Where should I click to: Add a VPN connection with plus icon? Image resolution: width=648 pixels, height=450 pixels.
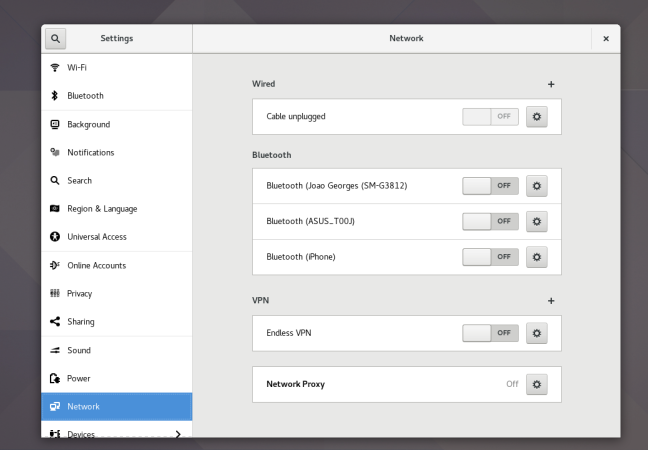[x=551, y=300]
